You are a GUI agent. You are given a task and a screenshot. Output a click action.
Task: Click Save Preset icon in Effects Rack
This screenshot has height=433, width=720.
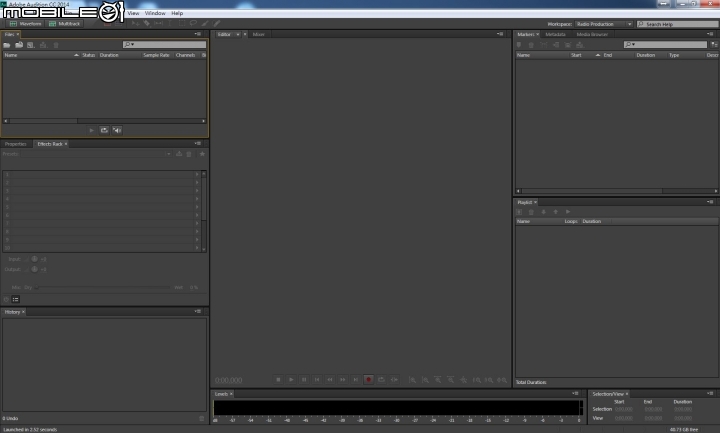coord(179,154)
